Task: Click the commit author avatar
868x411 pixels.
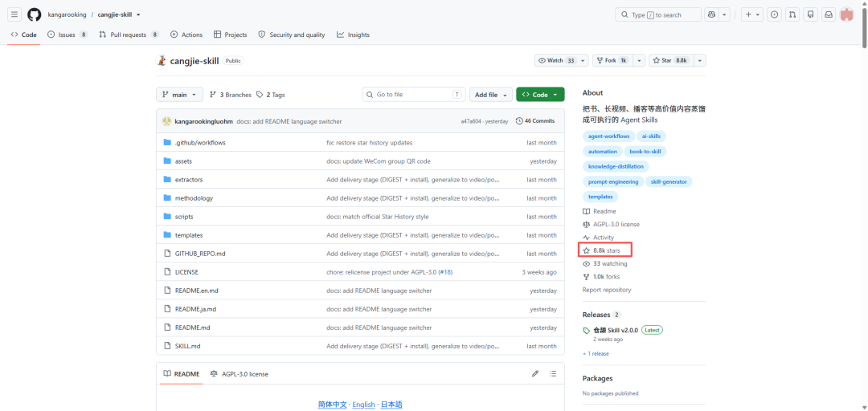Action: click(x=166, y=121)
